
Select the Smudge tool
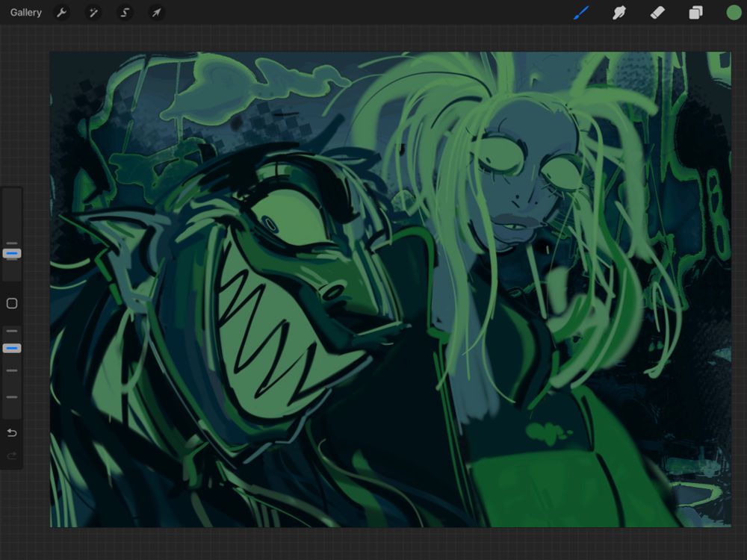(619, 13)
